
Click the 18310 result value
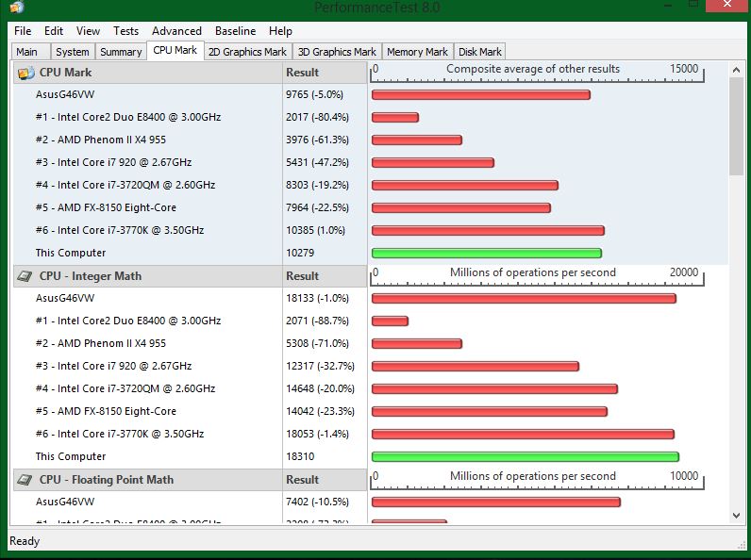pos(300,456)
